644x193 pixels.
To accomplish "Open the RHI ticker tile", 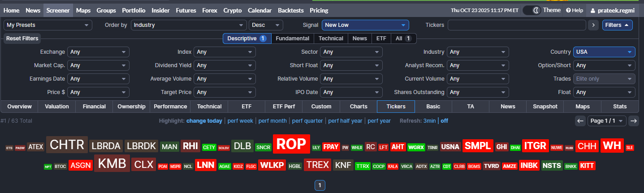I will [190, 146].
